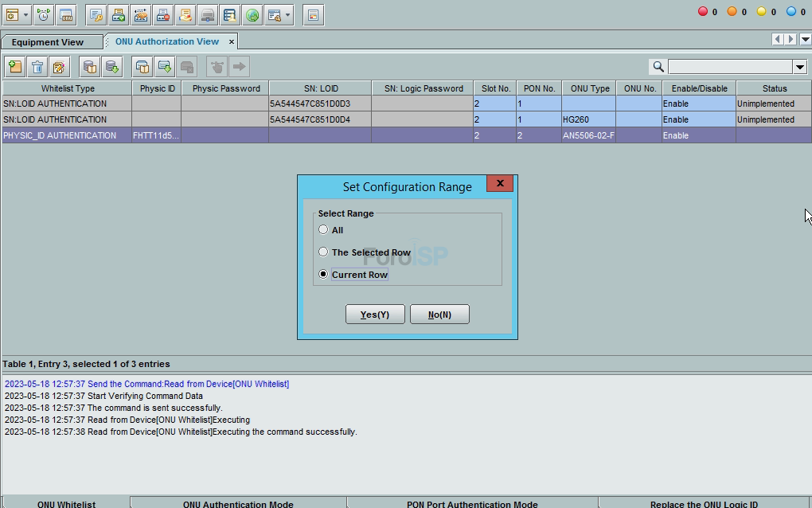
Task: Click the add whitelist entry icon
Action: coord(14,67)
